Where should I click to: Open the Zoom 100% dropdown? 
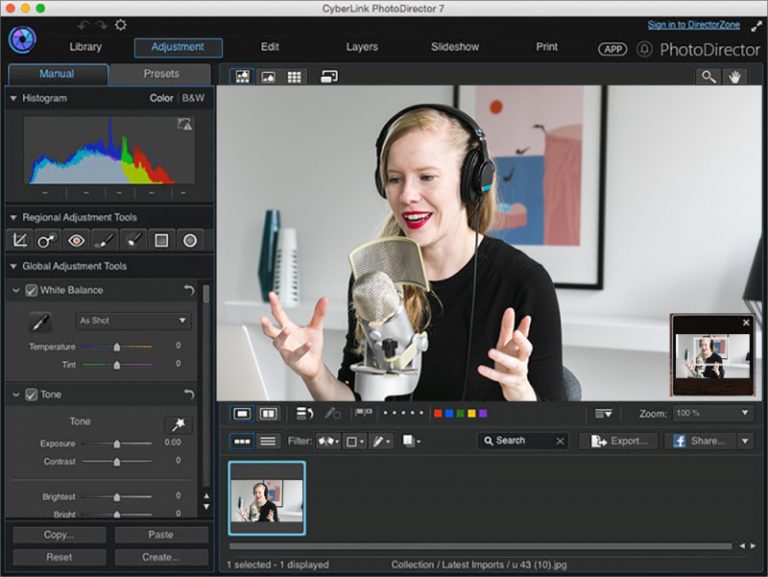click(x=712, y=413)
